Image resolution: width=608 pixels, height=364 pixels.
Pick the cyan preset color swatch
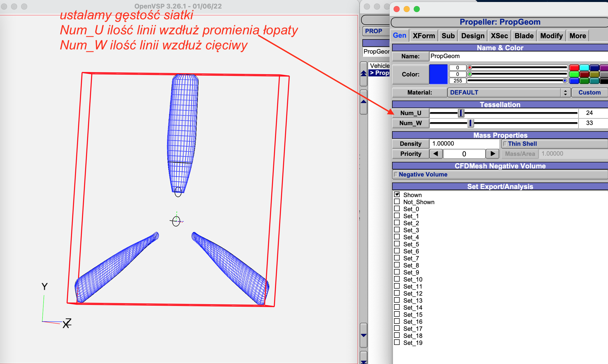(x=584, y=68)
